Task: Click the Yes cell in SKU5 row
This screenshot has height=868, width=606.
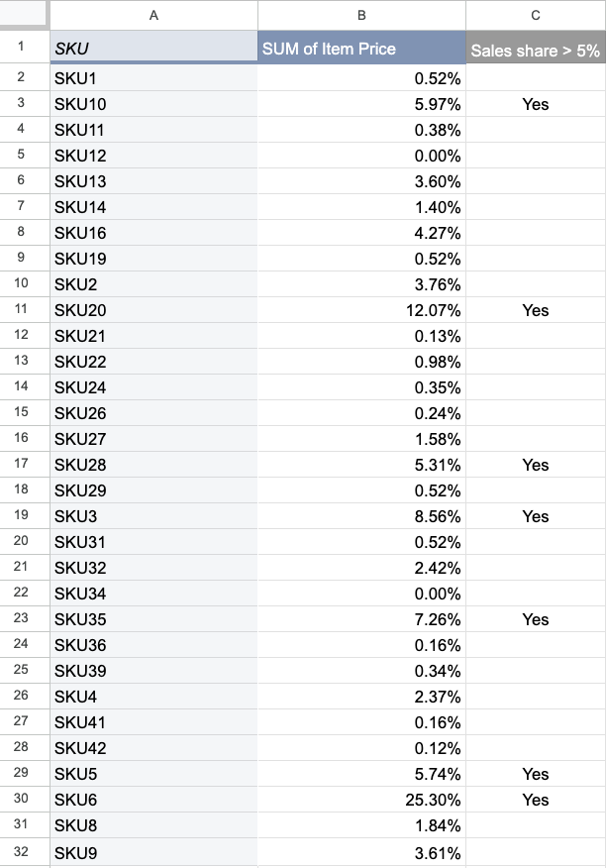Action: click(535, 773)
